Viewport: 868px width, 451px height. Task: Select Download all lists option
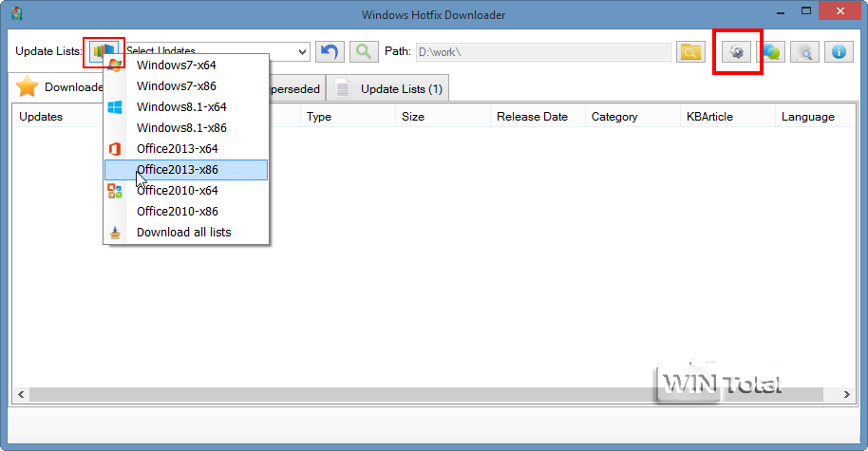pyautogui.click(x=186, y=233)
